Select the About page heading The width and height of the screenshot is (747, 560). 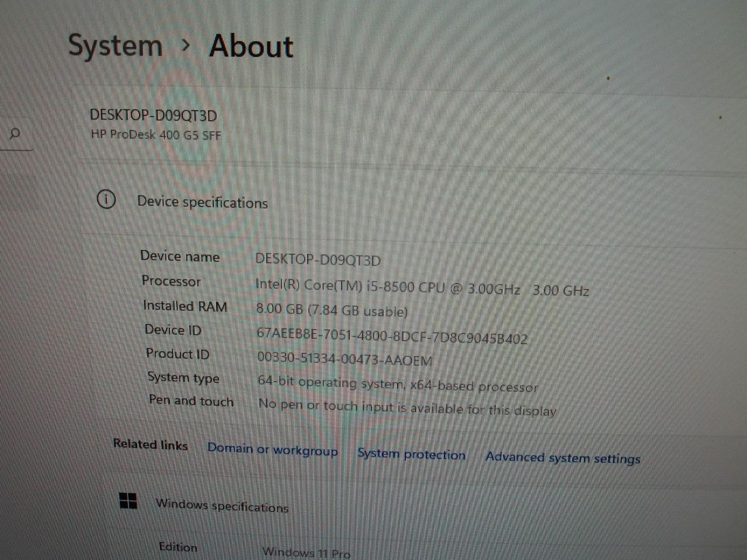pyautogui.click(x=251, y=46)
